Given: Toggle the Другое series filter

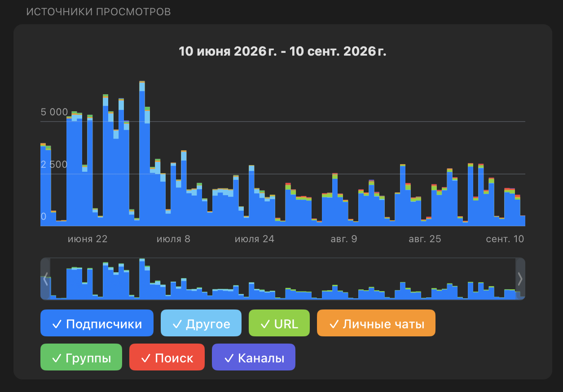Looking at the screenshot, I should pos(201,323).
